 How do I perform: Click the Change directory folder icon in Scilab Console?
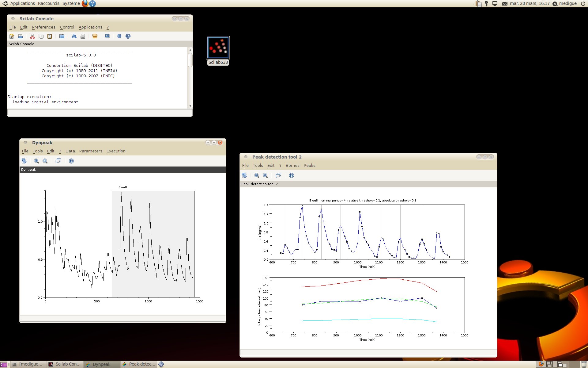tap(62, 36)
